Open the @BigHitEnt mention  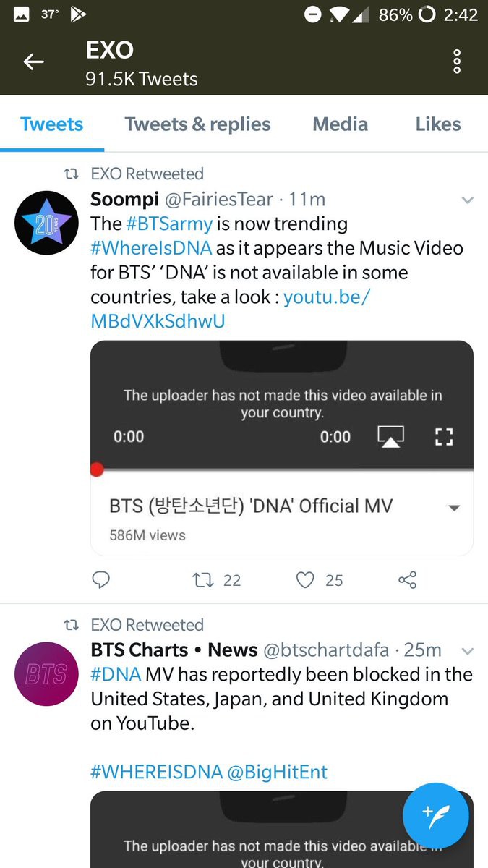(x=278, y=772)
